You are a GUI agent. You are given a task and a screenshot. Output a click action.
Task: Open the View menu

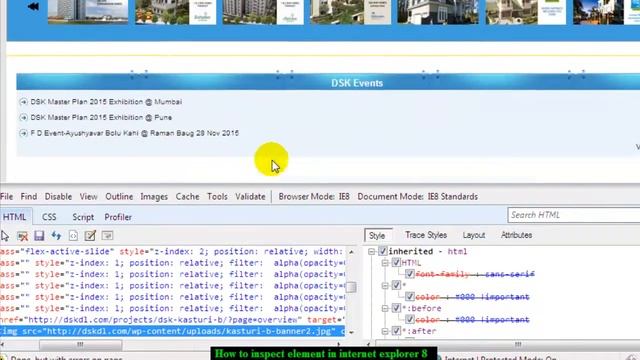88,196
